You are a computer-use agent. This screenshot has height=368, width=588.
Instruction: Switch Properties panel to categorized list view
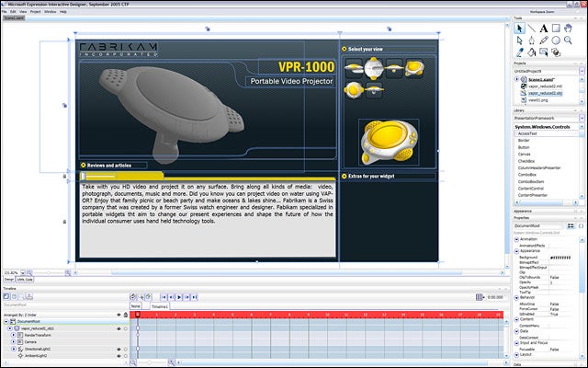click(571, 226)
